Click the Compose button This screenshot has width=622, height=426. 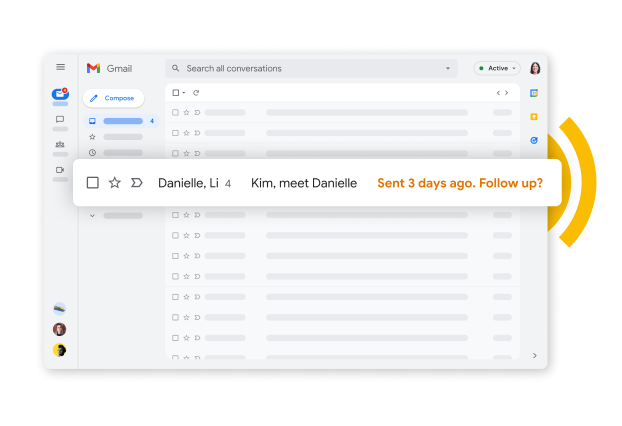(x=113, y=98)
